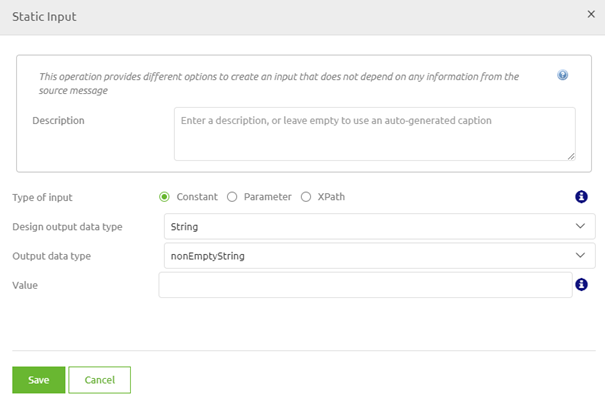Image resolution: width=605 pixels, height=405 pixels.
Task: Click into the Value input field
Action: (365, 285)
